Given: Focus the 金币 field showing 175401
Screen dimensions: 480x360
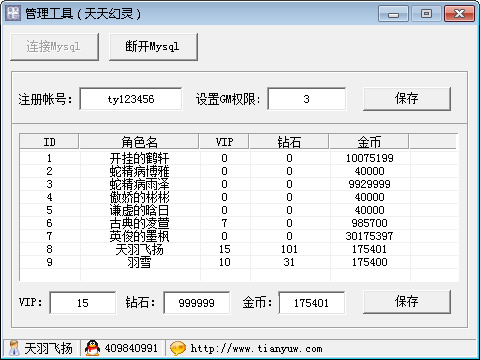Looking at the screenshot, I should click(x=311, y=303).
